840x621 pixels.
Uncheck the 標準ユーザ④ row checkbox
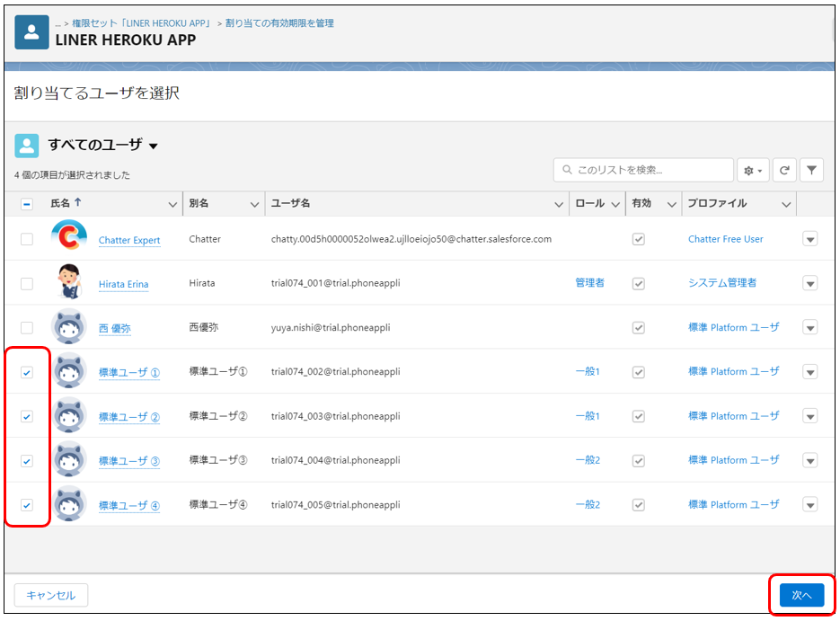point(27,505)
